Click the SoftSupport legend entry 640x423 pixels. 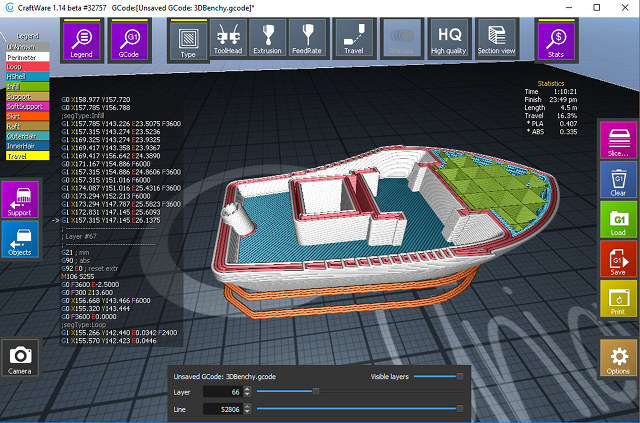pyautogui.click(x=28, y=107)
